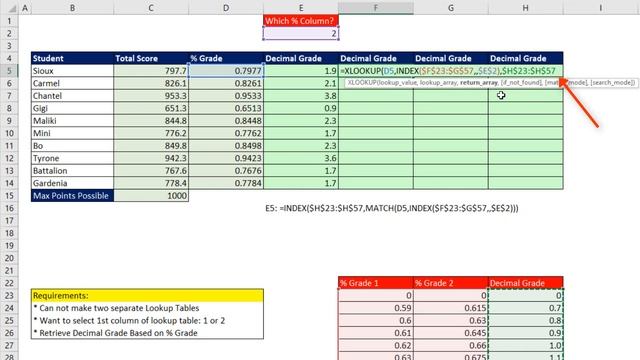Select the student name Maliki
The width and height of the screenshot is (640, 360).
coord(72,121)
